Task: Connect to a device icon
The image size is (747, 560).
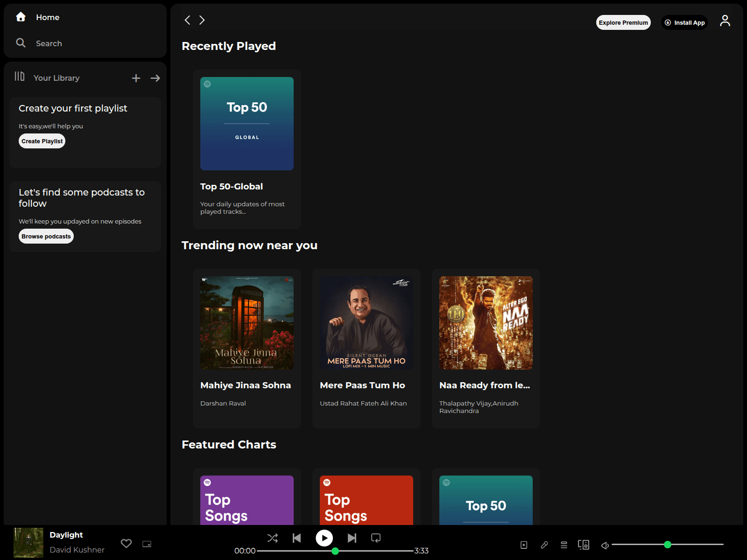Action: coord(584,545)
